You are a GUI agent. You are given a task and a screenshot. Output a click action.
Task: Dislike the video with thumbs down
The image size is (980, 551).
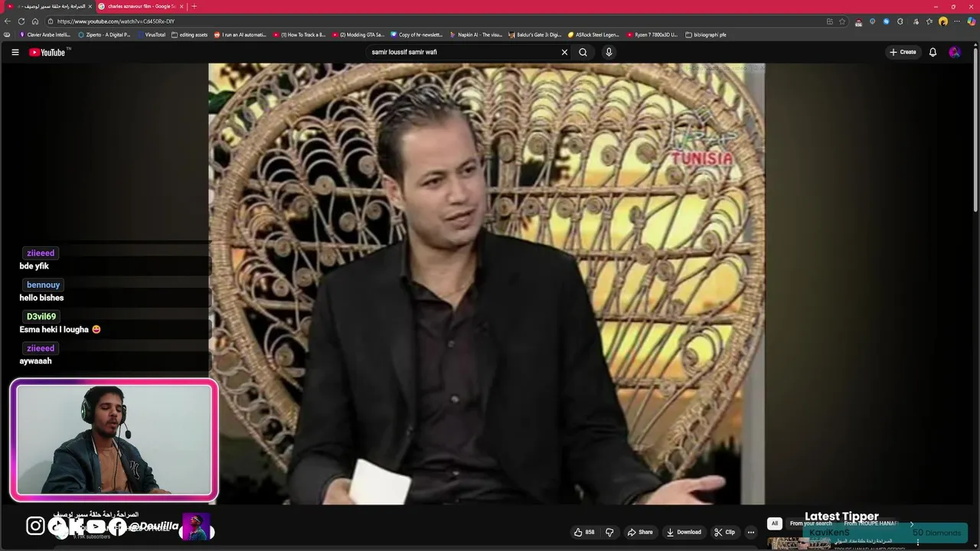tap(609, 532)
